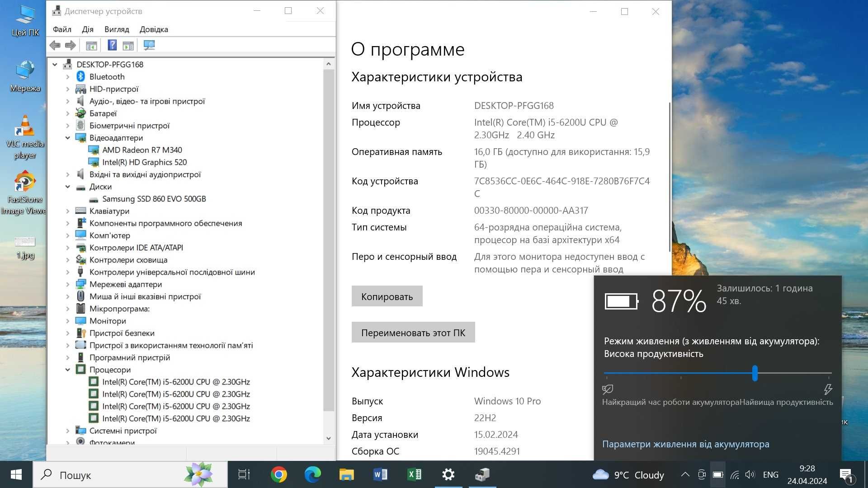Click the Forward arrow in Device Manager toolbar
The width and height of the screenshot is (868, 488).
tap(71, 45)
